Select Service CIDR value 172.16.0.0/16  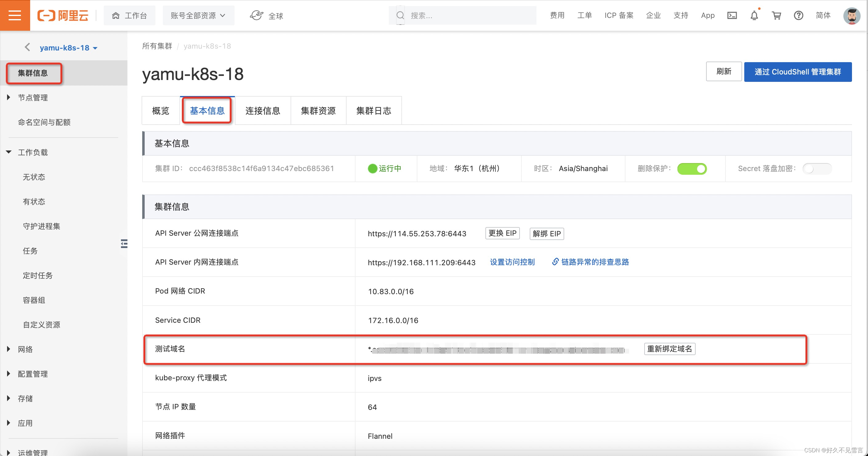pyautogui.click(x=393, y=320)
